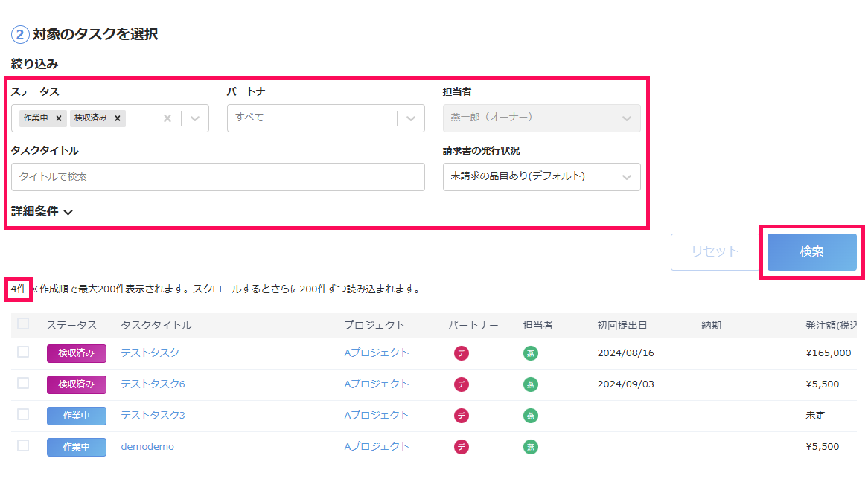
Task: Click the ステータス column header
Action: point(71,326)
